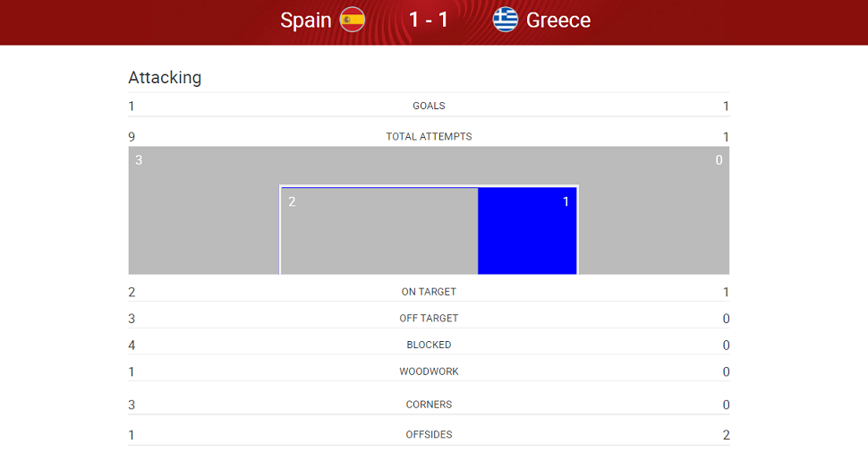
Task: Click the GOALS stat label
Action: click(429, 106)
